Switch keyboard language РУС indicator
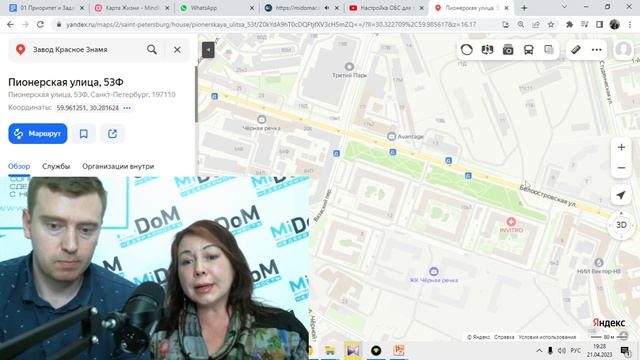The width and height of the screenshot is (640, 360). coord(576,351)
